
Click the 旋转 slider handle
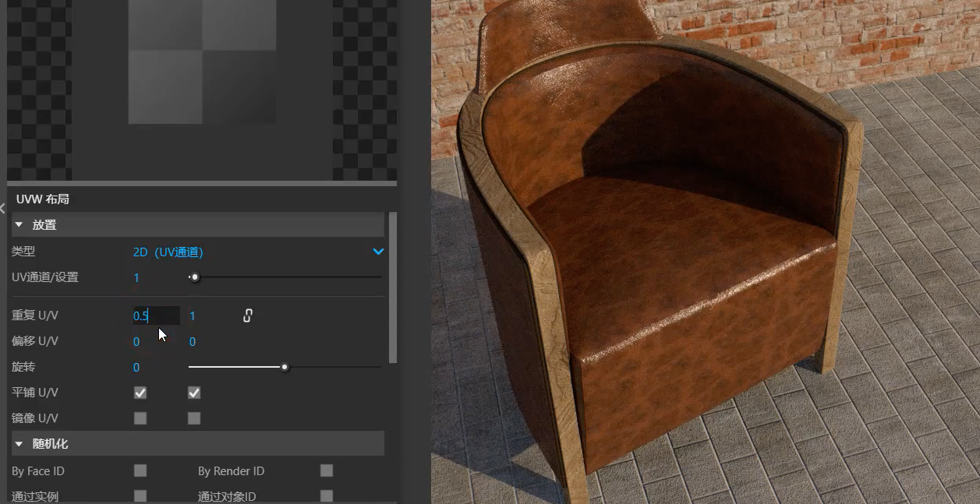tap(285, 367)
